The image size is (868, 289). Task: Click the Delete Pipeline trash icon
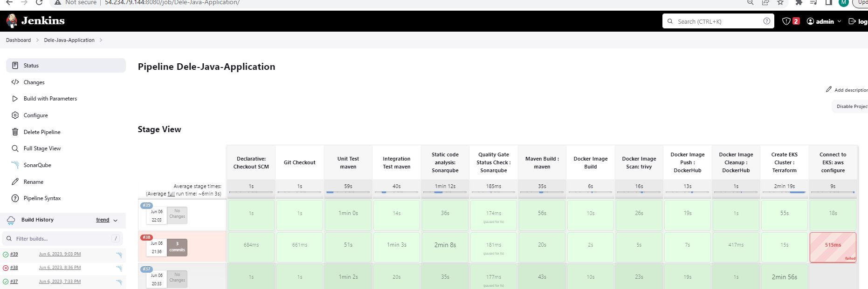click(x=15, y=132)
